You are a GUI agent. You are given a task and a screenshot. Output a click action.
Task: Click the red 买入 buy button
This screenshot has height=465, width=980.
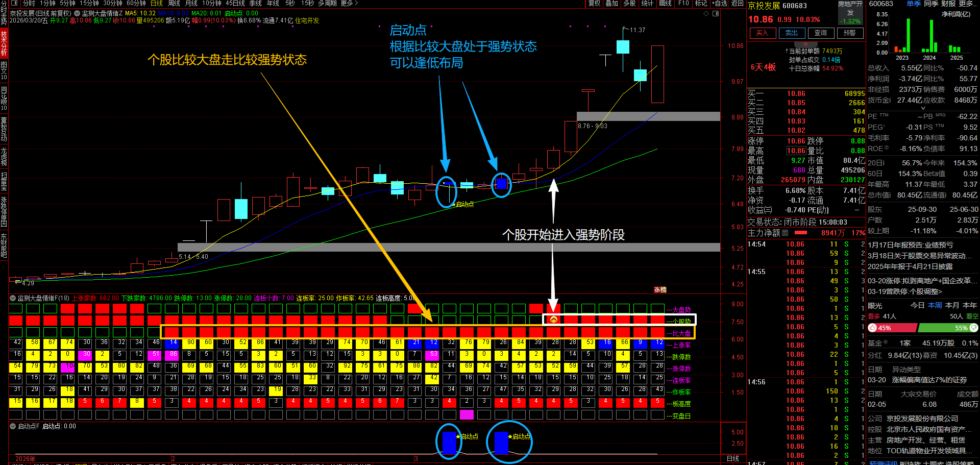(763, 33)
